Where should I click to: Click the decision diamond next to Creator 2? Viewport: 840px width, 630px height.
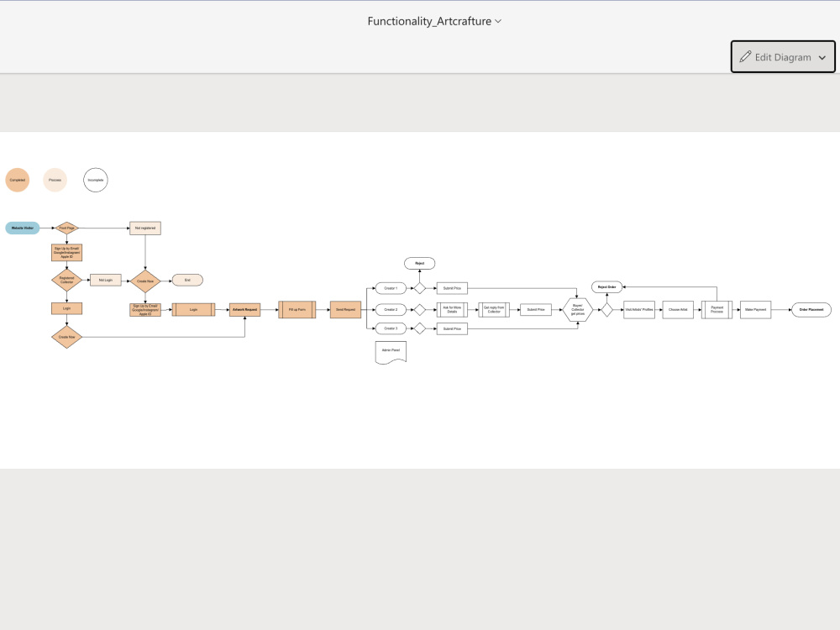[419, 310]
